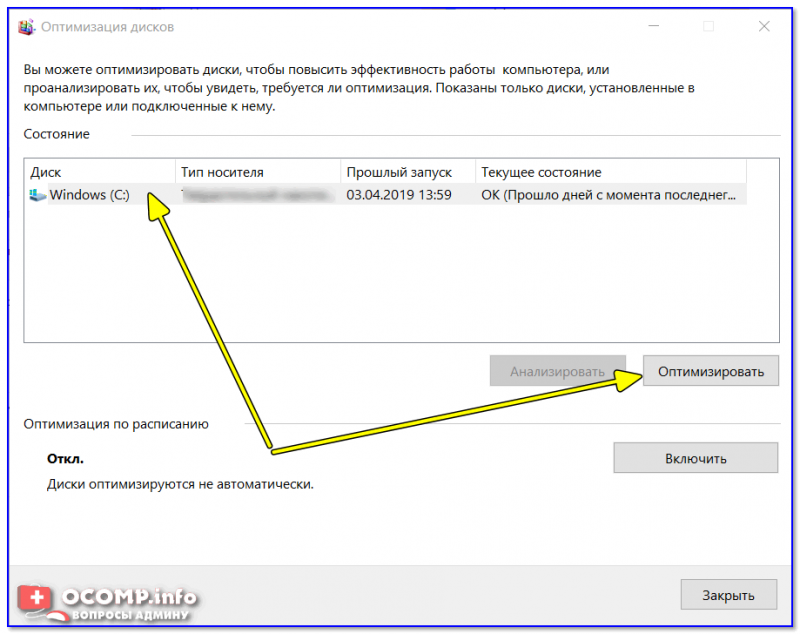Sort by the Диск column header

coord(99,172)
